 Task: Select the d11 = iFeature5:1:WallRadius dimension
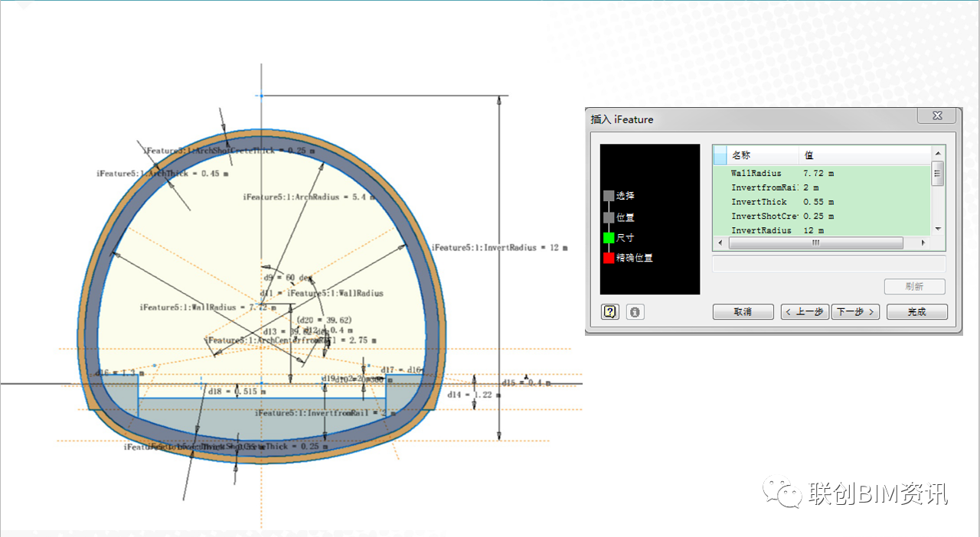pyautogui.click(x=322, y=293)
